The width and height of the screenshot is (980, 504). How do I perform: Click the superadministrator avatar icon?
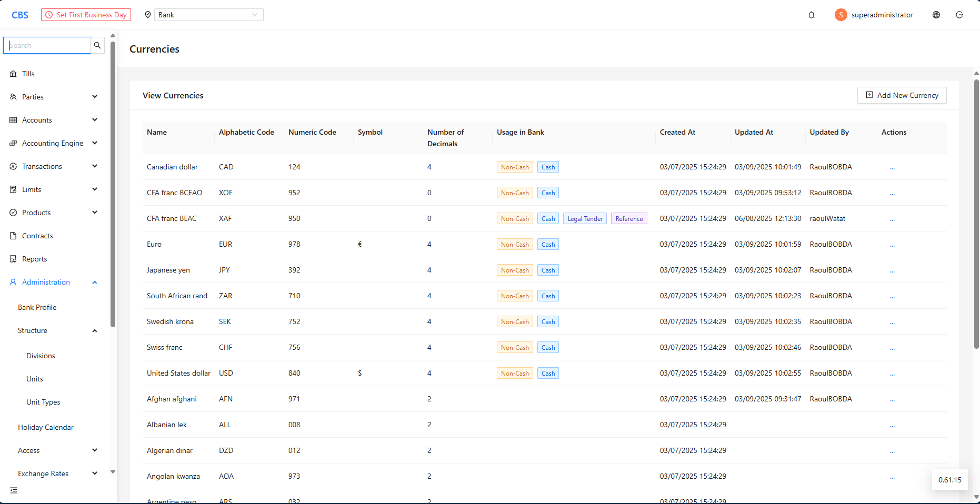point(841,15)
